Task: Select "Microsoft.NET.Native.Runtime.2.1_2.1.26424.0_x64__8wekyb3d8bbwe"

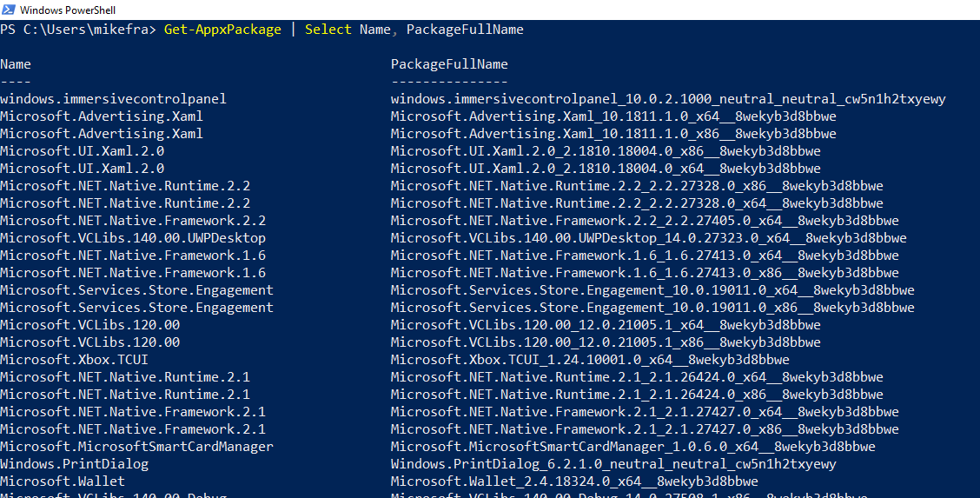Action: (x=637, y=377)
